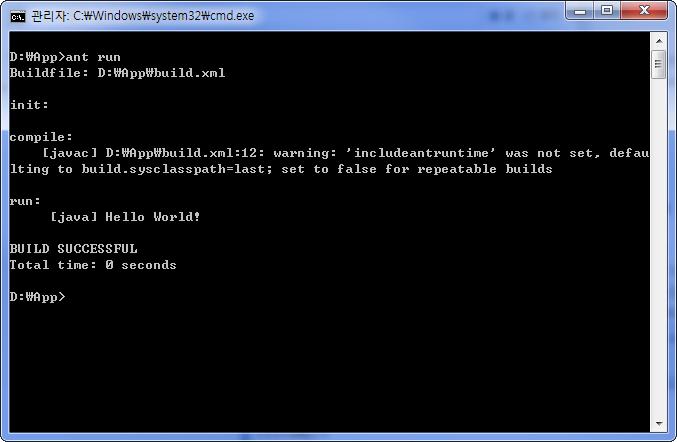
Task: Open the cmd system menu icon in title bar
Action: pyautogui.click(x=18, y=16)
